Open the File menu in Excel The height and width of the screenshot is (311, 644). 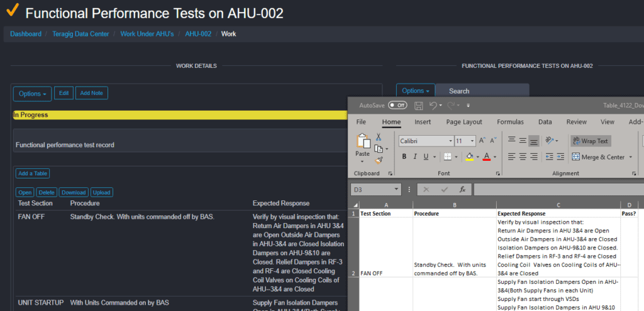[361, 122]
